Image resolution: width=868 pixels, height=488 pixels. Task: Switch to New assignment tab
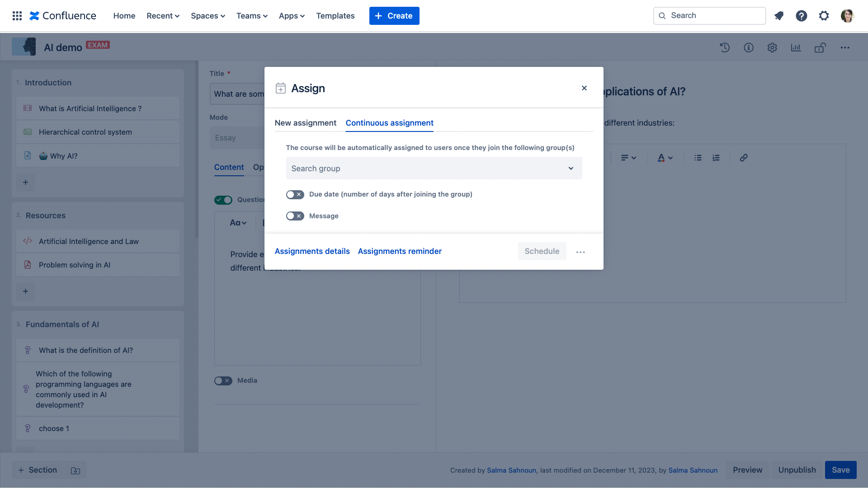pyautogui.click(x=305, y=123)
